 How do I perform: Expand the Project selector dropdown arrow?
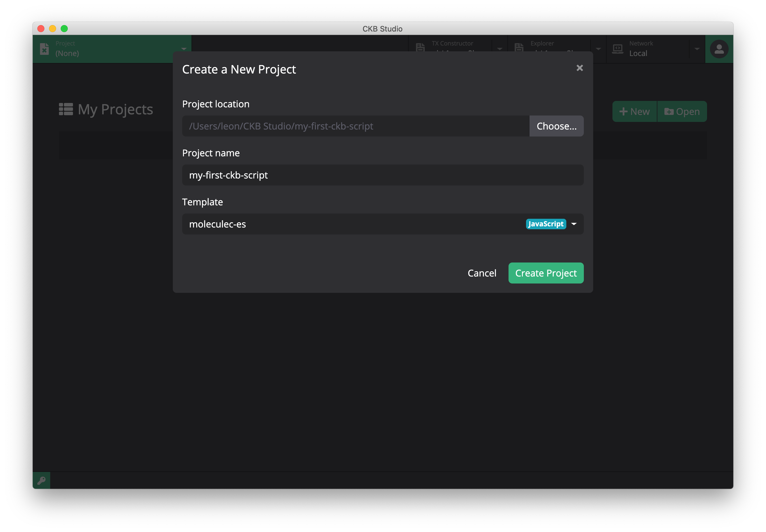184,49
